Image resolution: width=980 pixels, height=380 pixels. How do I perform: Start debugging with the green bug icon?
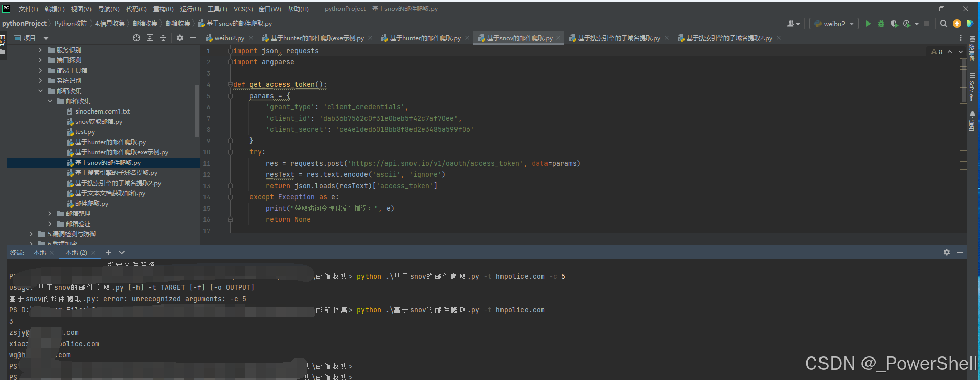click(x=881, y=24)
